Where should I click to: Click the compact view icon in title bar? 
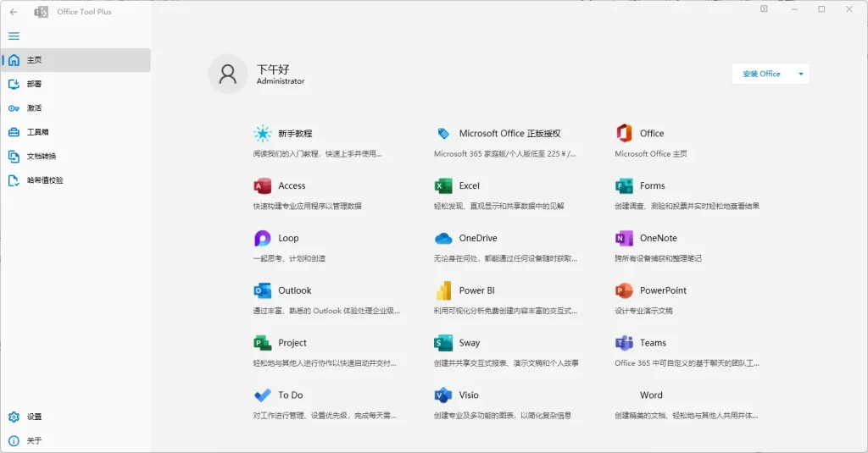[764, 8]
